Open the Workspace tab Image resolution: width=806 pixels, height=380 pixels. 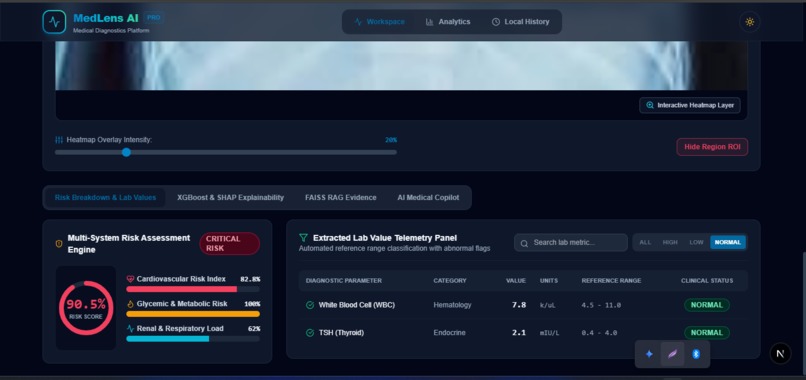(379, 22)
